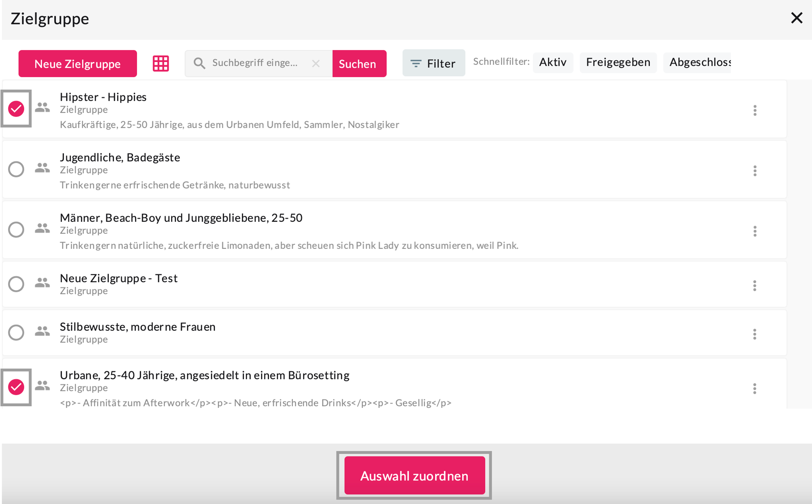Deselect Urbane, 25-40 Jährige target group

[x=16, y=387]
